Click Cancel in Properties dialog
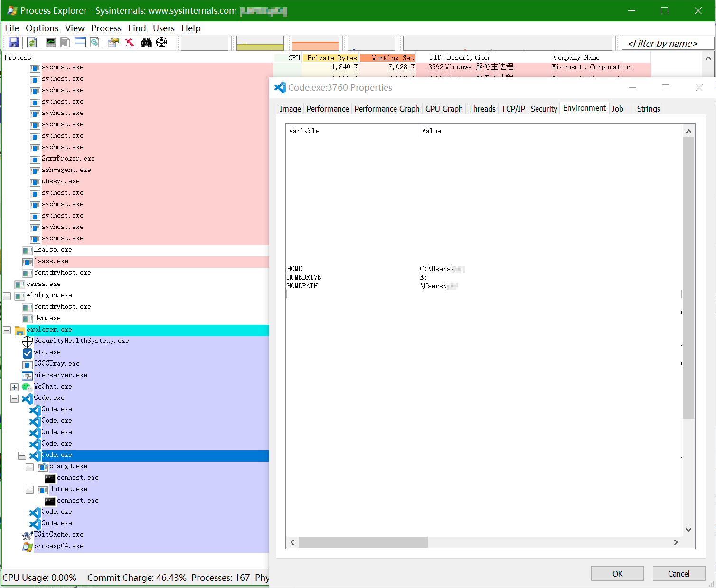This screenshot has height=588, width=716. pos(679,573)
